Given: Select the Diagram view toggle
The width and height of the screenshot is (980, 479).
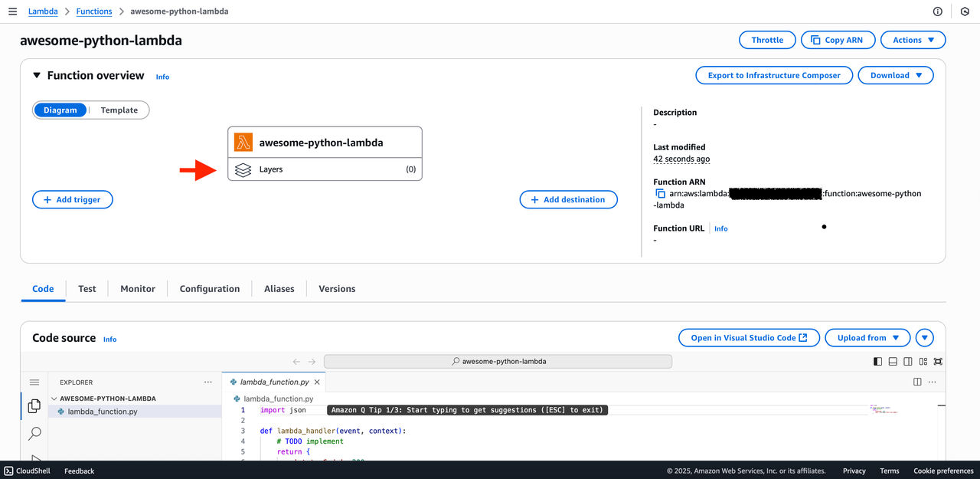Looking at the screenshot, I should pos(60,110).
